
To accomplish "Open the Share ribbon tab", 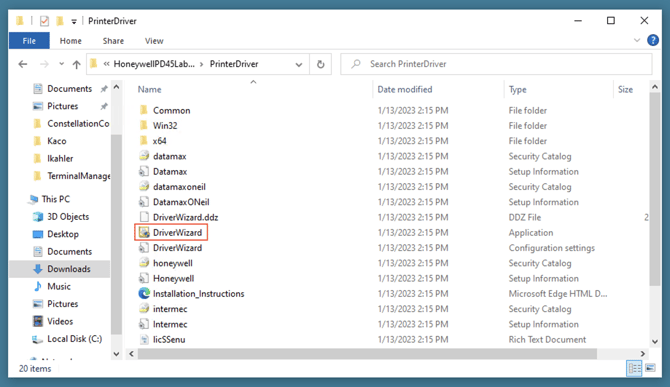I will pos(113,41).
